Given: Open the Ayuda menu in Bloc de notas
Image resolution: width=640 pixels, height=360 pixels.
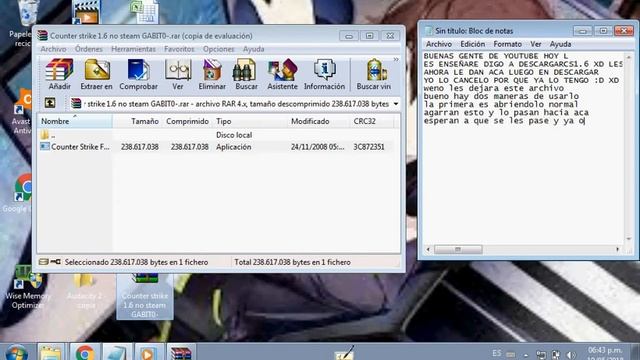Looking at the screenshot, I should pyautogui.click(x=560, y=44).
